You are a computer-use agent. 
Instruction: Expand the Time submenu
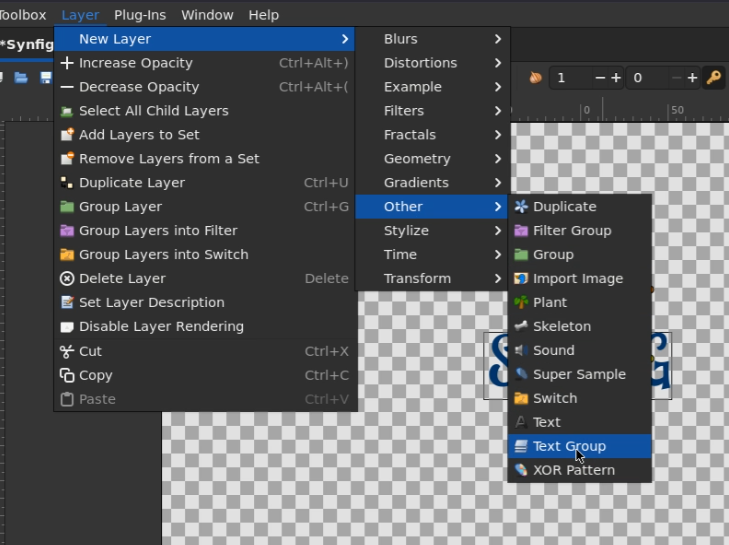433,254
